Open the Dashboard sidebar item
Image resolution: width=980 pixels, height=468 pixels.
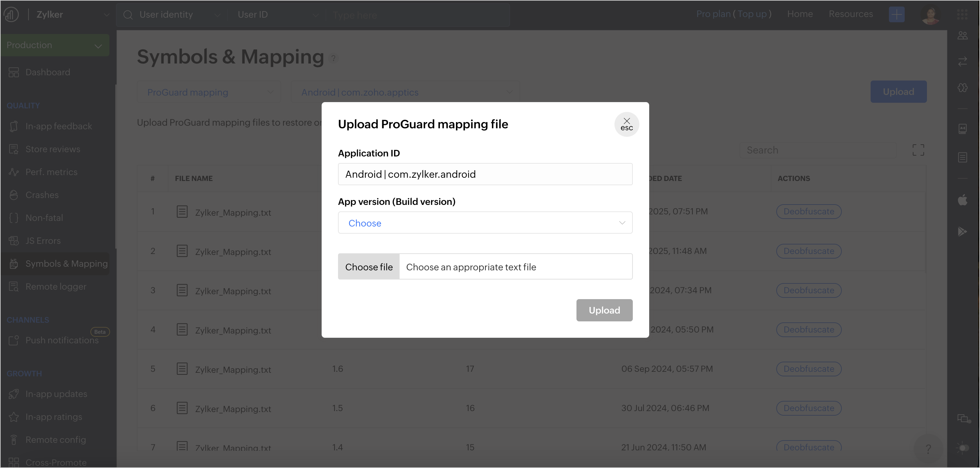[x=47, y=72]
